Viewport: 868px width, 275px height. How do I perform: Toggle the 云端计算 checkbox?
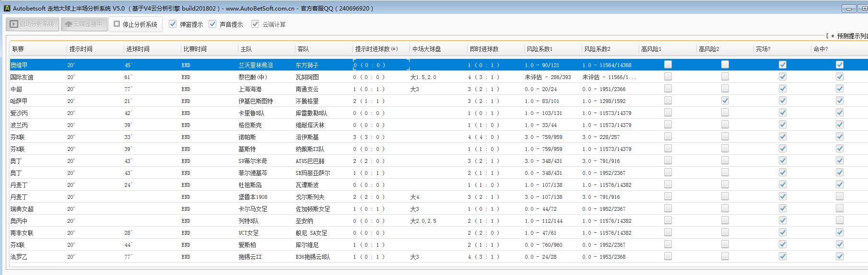click(255, 24)
